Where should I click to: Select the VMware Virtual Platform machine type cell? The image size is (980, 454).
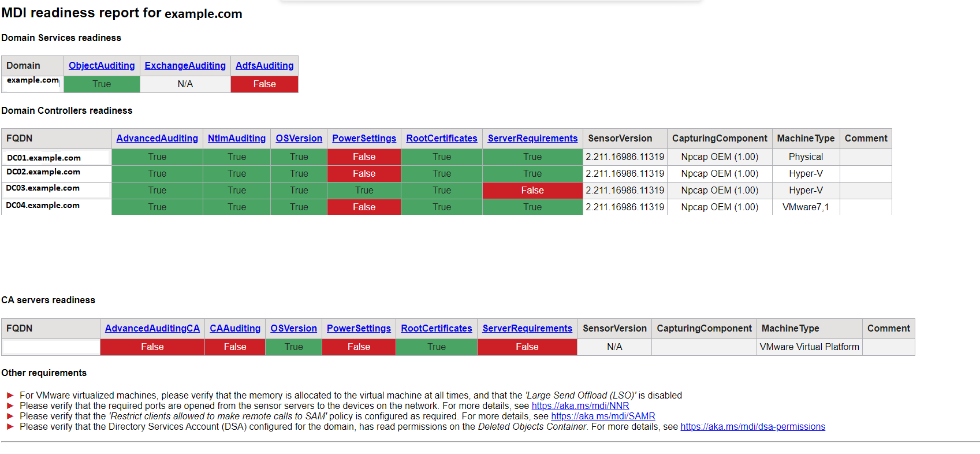click(x=809, y=347)
